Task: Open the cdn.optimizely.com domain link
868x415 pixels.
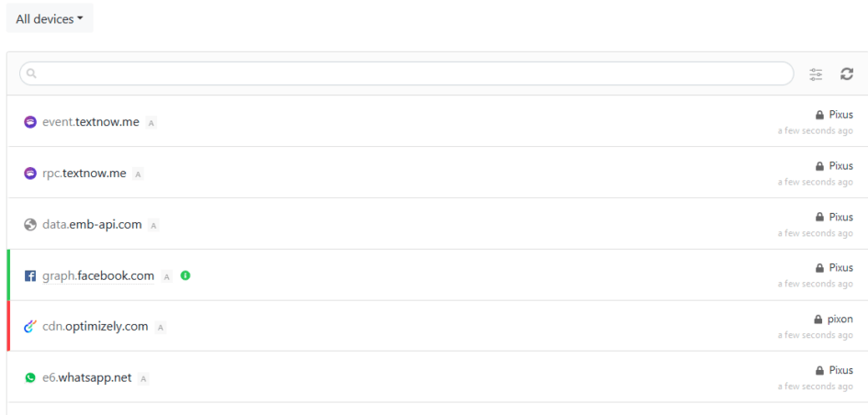Action: pyautogui.click(x=95, y=327)
